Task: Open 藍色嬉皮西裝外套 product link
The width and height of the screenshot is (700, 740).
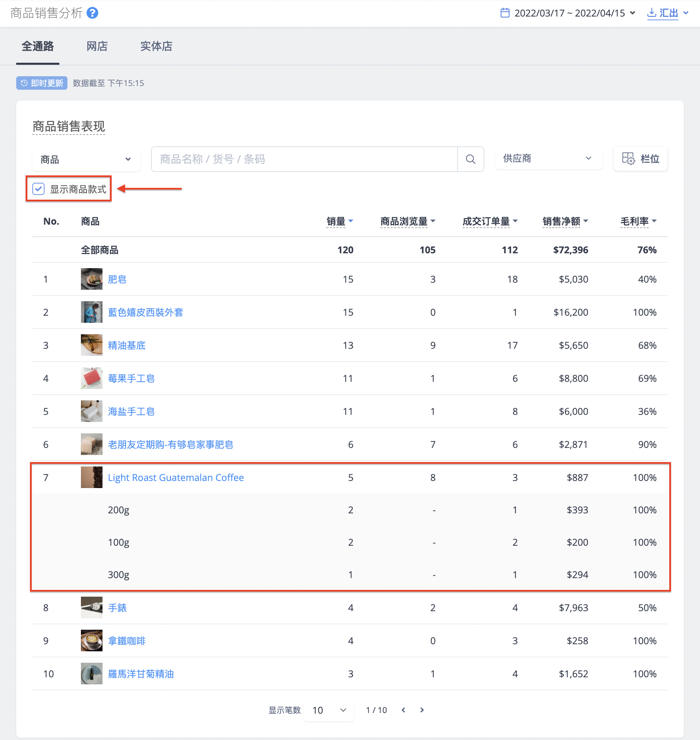Action: tap(146, 312)
